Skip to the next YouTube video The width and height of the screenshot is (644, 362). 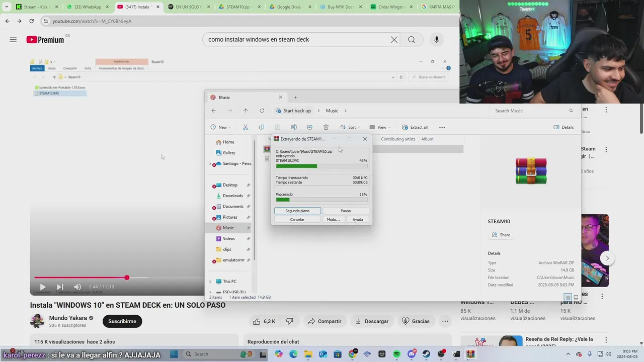tap(60, 287)
